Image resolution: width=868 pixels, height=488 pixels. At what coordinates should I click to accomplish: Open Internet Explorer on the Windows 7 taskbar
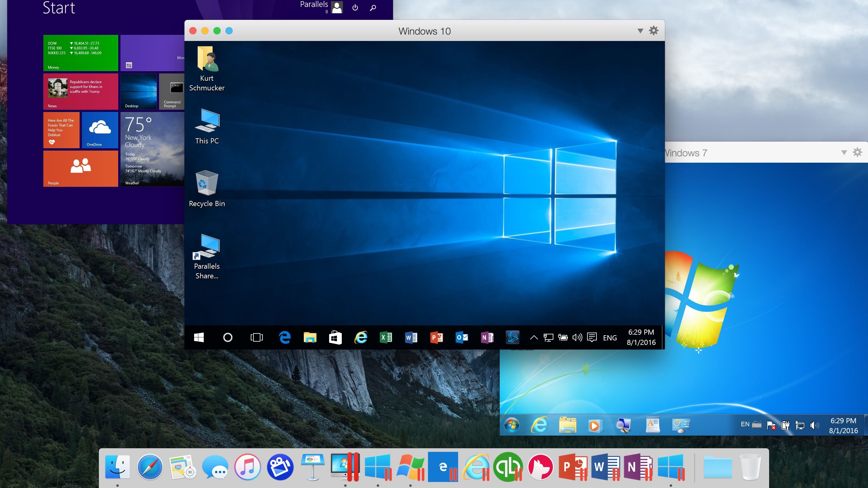540,424
